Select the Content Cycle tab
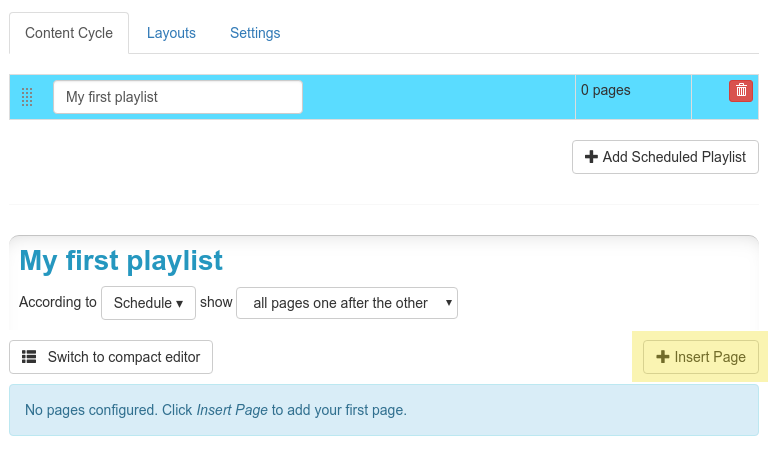The image size is (770, 453). pos(69,33)
